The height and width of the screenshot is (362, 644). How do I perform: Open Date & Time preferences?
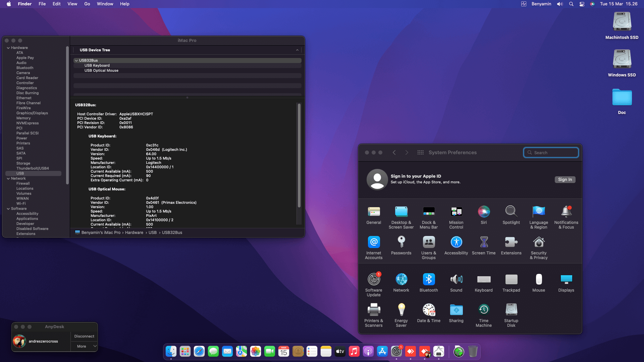[x=429, y=313]
